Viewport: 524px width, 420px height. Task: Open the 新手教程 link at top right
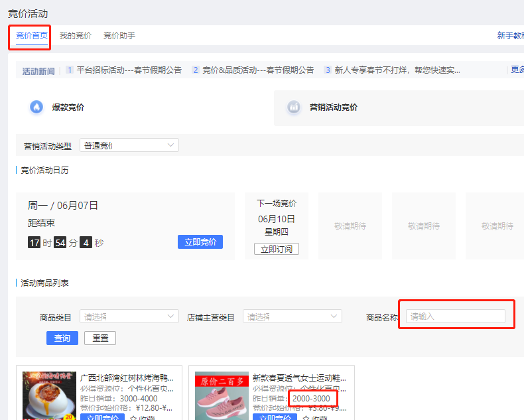(510, 36)
